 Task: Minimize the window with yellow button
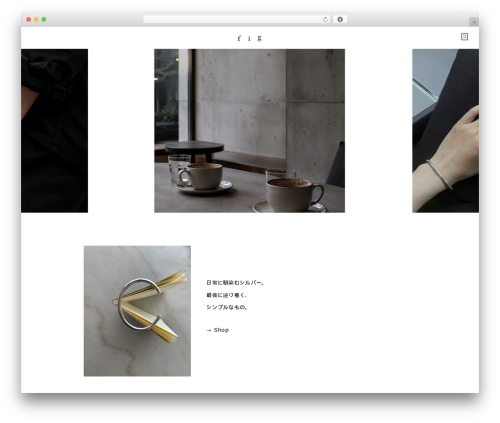(x=36, y=20)
